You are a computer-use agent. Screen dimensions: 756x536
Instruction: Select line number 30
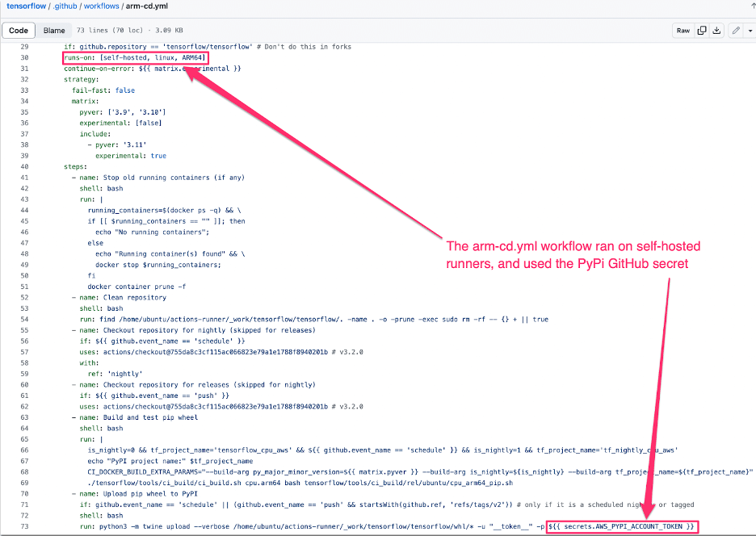(24, 58)
